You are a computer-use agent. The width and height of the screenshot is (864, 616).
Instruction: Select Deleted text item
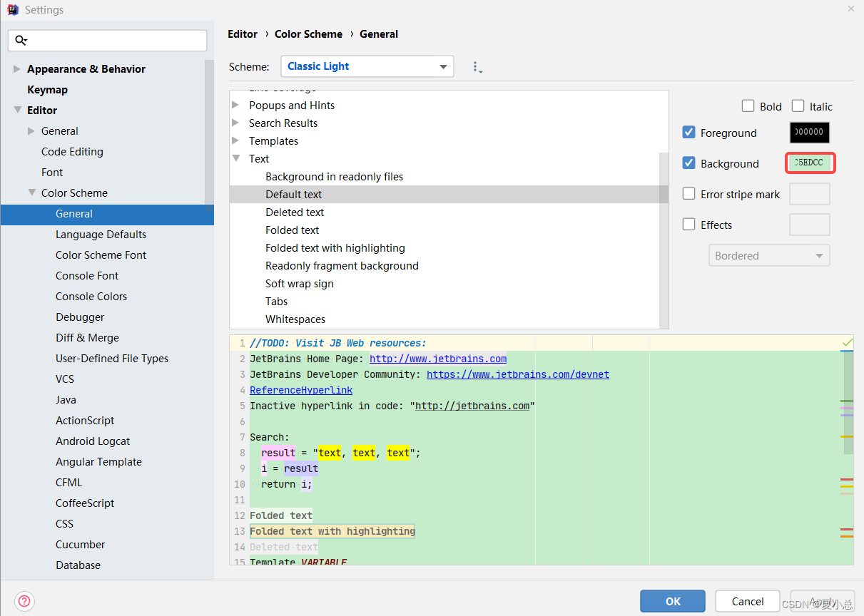click(295, 212)
